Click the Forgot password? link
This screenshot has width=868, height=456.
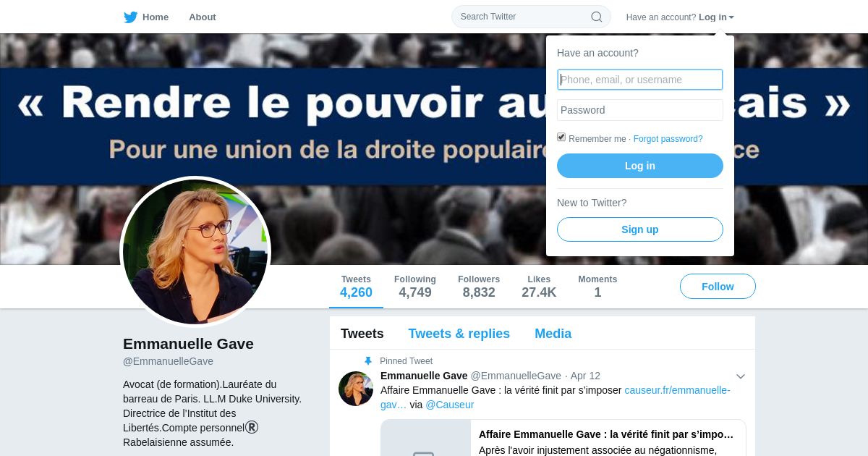(668, 139)
